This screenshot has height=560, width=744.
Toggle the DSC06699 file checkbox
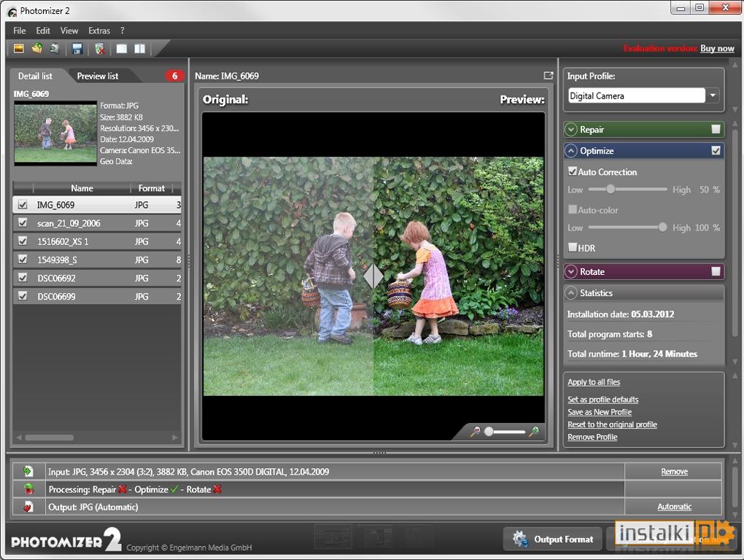click(x=23, y=295)
